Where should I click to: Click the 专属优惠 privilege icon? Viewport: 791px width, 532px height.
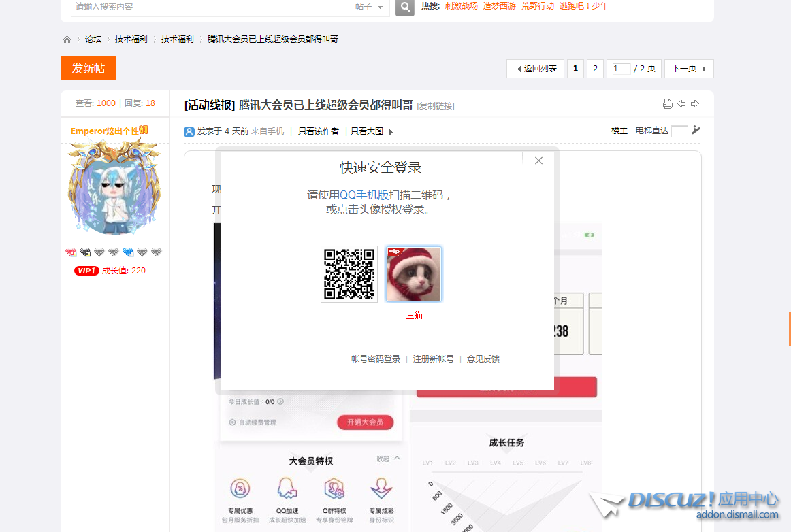(240, 488)
